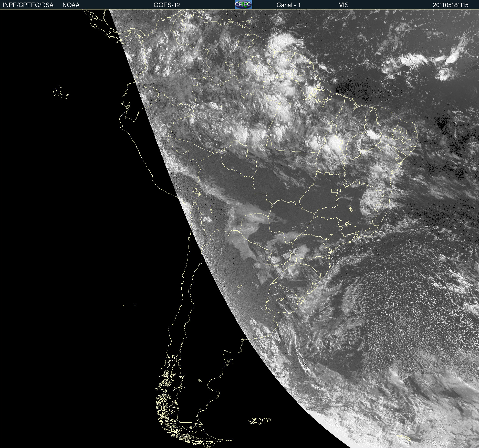The width and height of the screenshot is (479, 448).
Task: Select the VIS band label
Action: (344, 5)
